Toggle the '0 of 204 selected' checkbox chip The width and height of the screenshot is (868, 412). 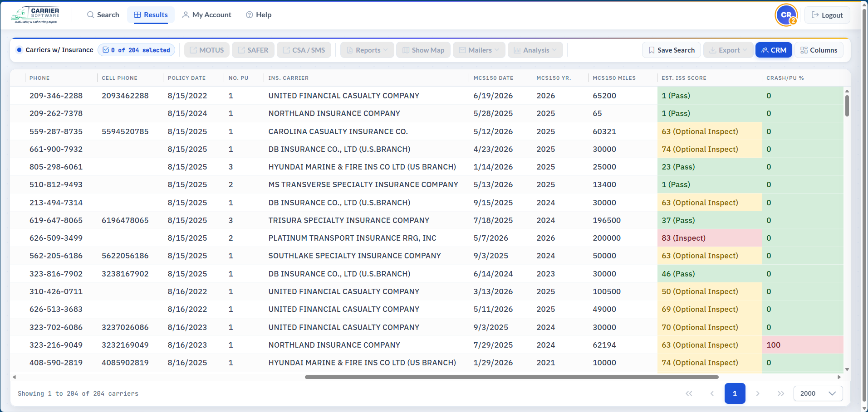point(136,50)
